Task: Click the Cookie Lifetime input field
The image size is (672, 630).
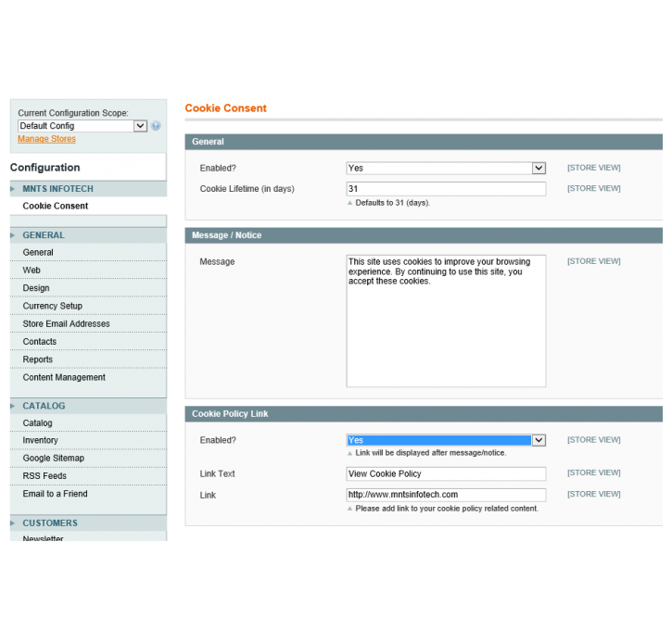Action: (445, 189)
